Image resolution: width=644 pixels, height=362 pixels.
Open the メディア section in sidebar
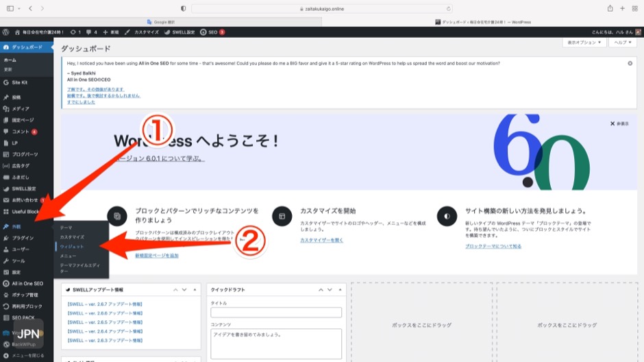[x=21, y=108]
